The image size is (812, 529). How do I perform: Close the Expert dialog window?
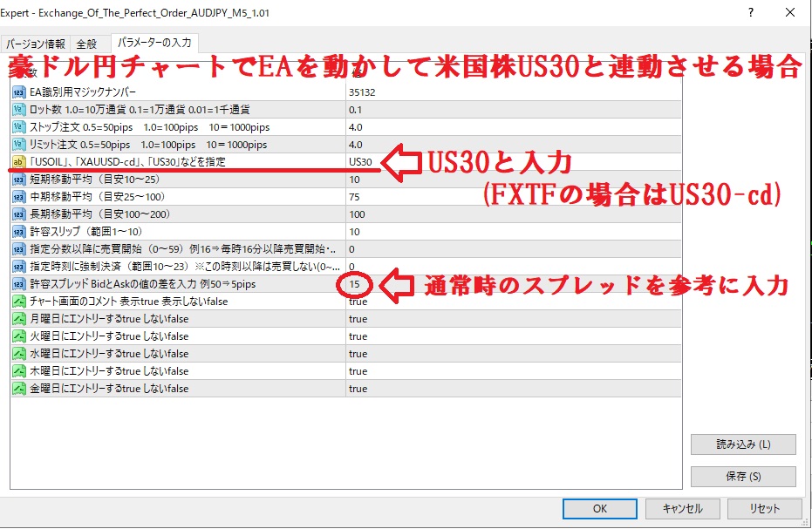(x=790, y=12)
